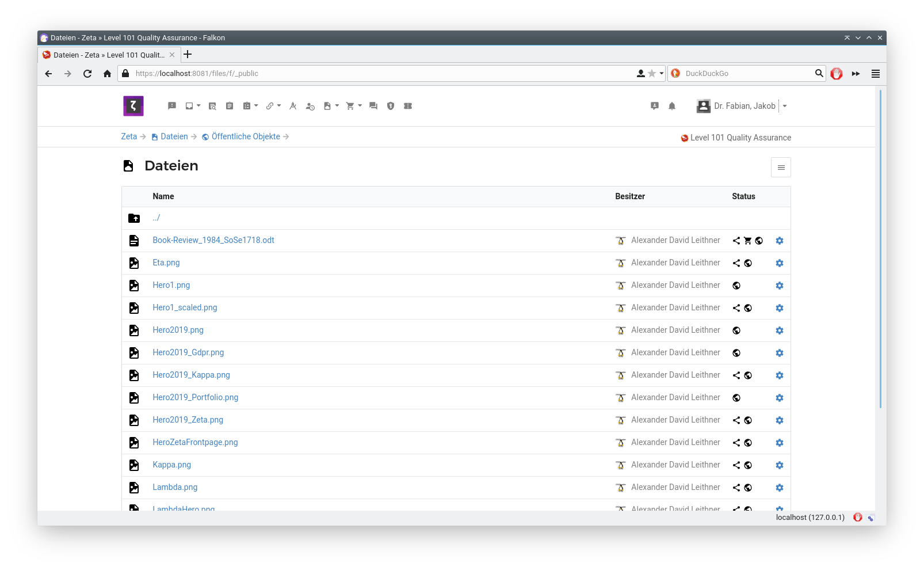Open the ticket voucher icon

coord(408,106)
